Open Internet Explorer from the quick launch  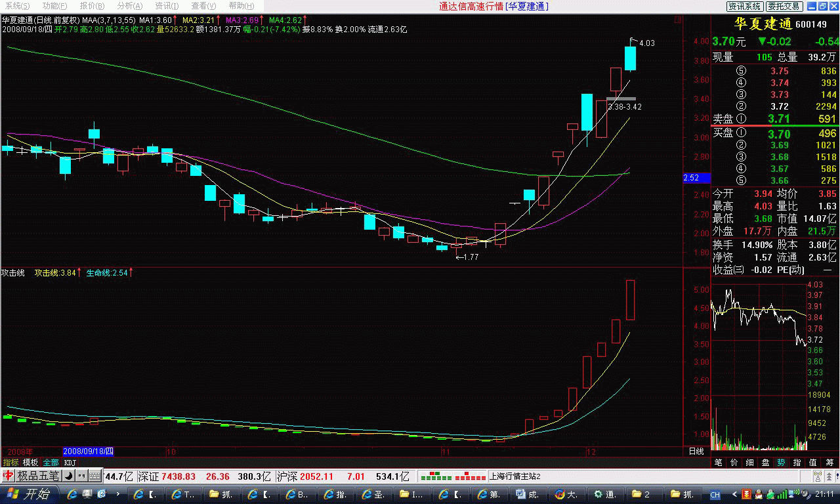click(x=72, y=494)
